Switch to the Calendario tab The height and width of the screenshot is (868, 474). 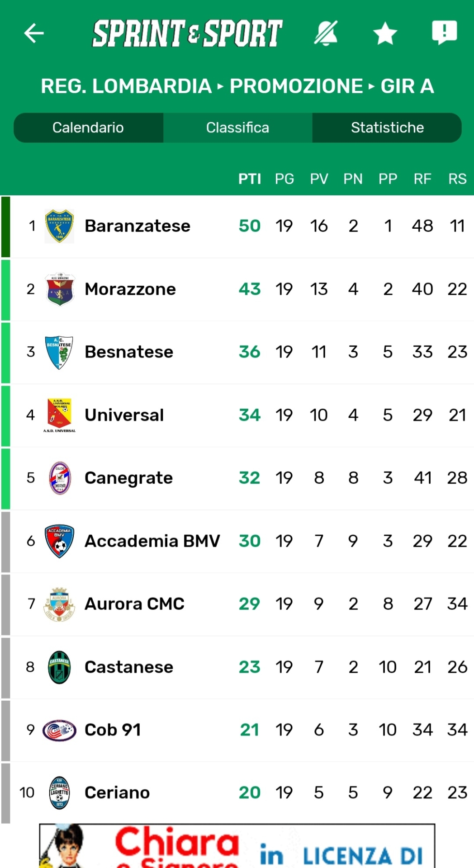pos(88,127)
